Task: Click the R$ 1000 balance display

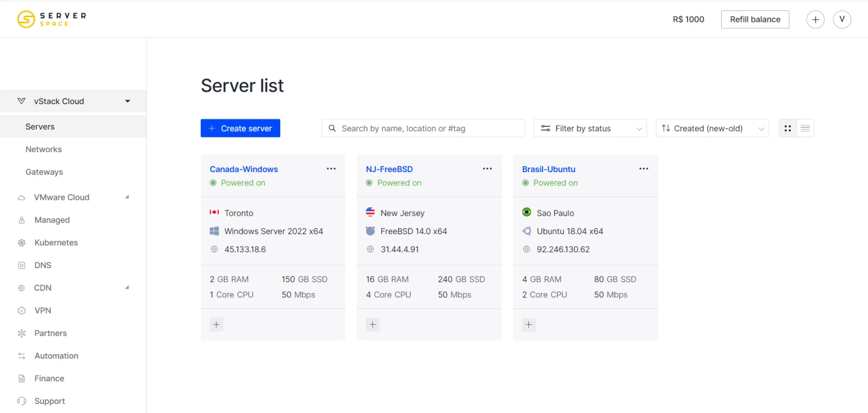Action: click(x=688, y=19)
